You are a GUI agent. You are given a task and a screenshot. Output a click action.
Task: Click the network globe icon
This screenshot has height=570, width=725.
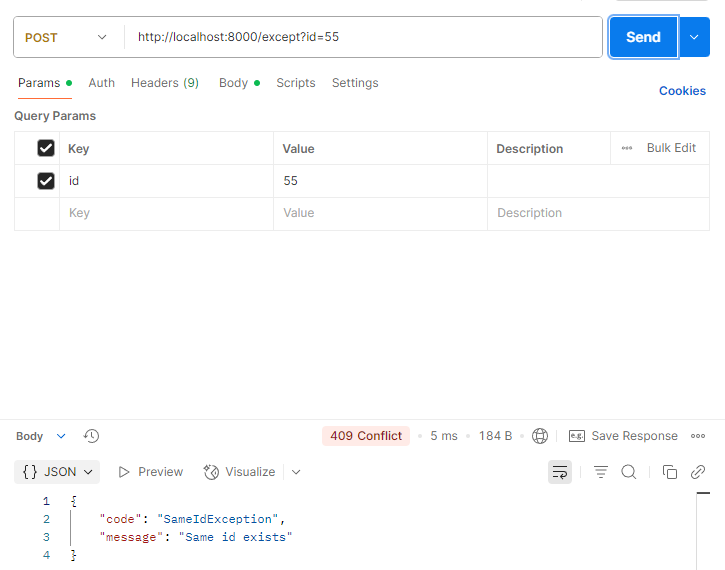pos(540,436)
